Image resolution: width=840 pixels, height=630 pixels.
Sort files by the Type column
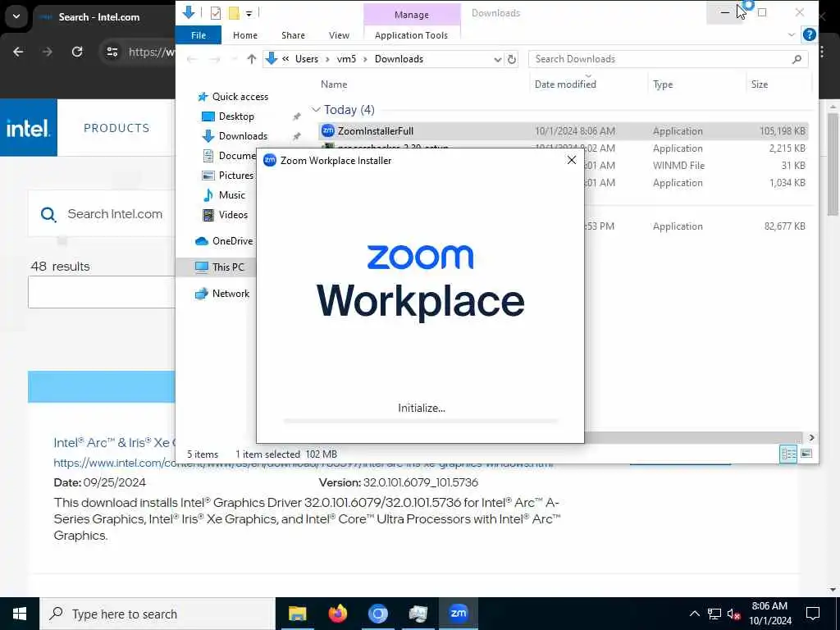[663, 84]
